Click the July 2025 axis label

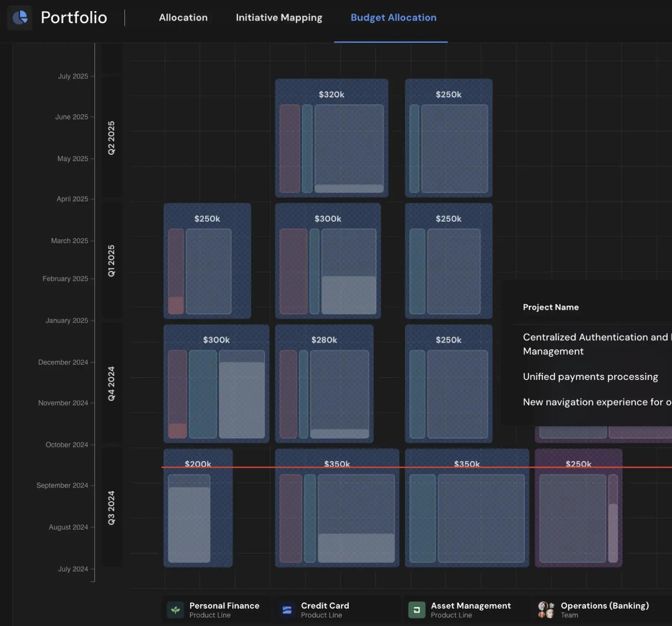pos(73,76)
